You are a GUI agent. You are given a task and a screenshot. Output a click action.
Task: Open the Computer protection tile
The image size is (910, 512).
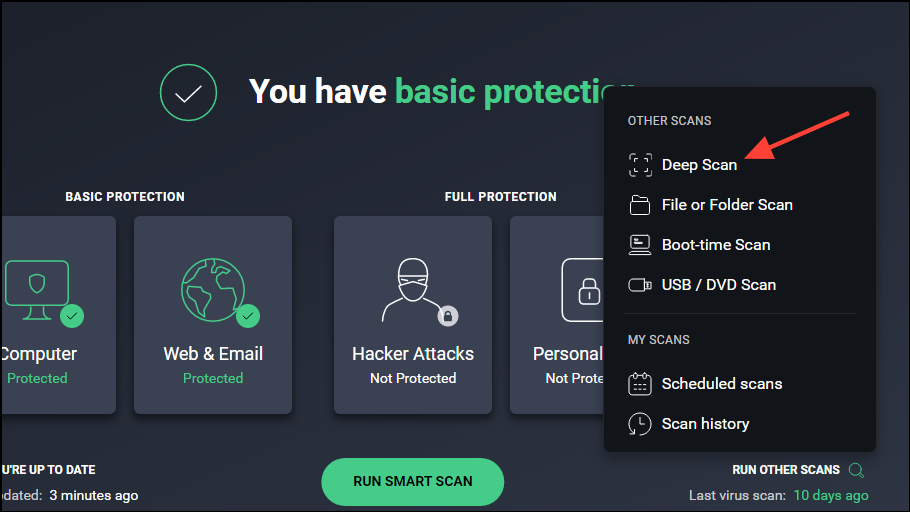click(x=55, y=314)
